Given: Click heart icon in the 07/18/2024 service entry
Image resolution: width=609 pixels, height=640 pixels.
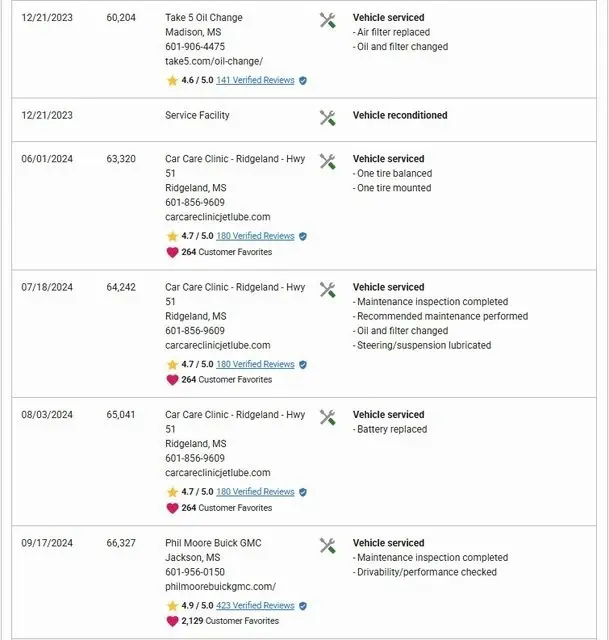Looking at the screenshot, I should 172,380.
